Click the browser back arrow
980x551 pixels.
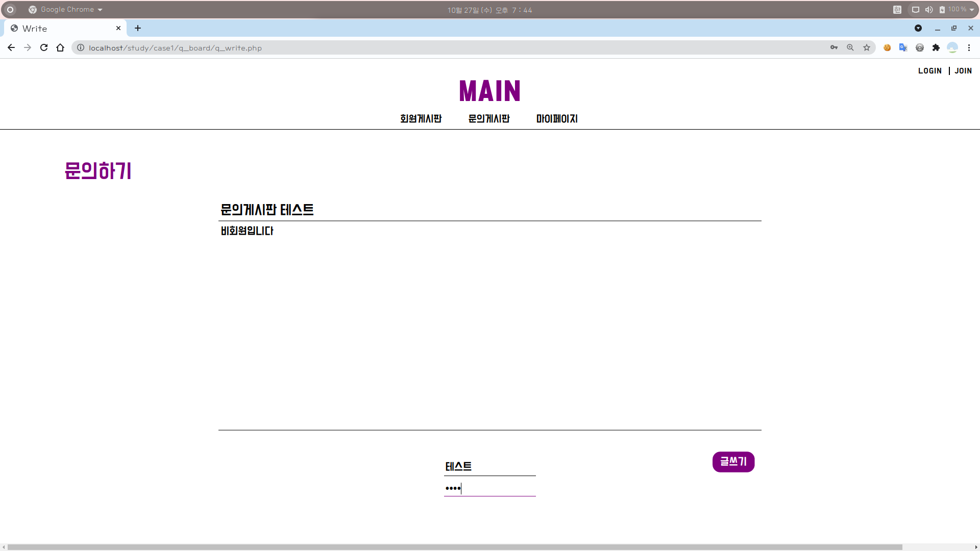pyautogui.click(x=11, y=47)
